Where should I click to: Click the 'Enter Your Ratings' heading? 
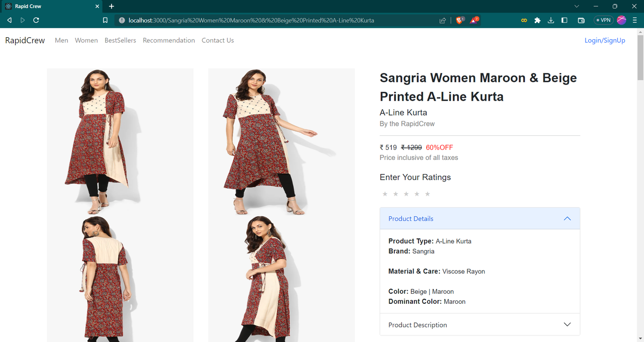(415, 177)
